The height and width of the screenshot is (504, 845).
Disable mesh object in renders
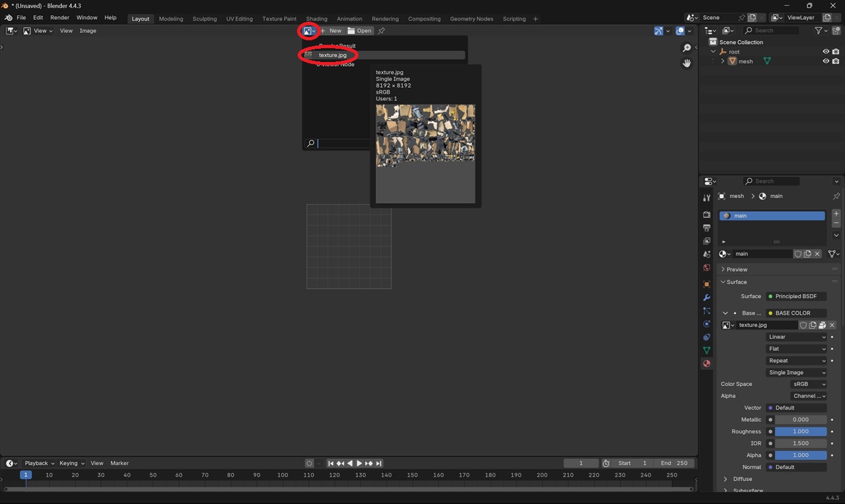click(x=836, y=61)
